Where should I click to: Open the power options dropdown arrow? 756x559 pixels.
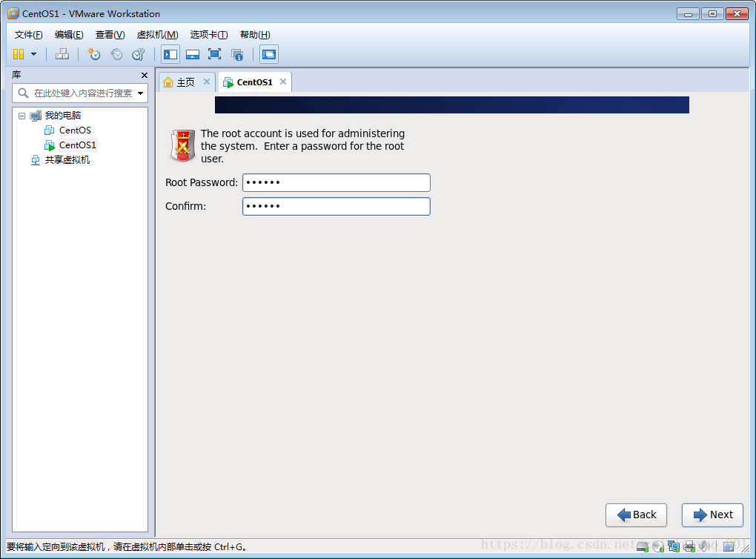pos(34,54)
